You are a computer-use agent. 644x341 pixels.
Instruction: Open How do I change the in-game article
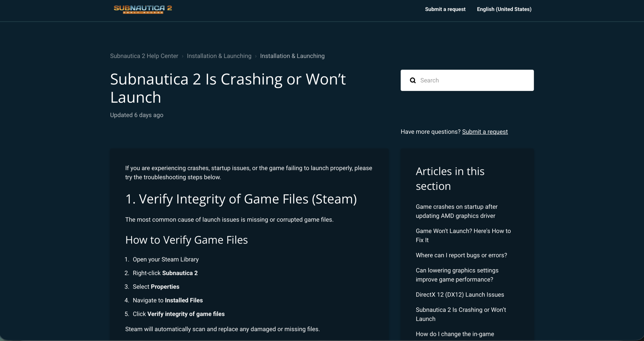(455, 334)
